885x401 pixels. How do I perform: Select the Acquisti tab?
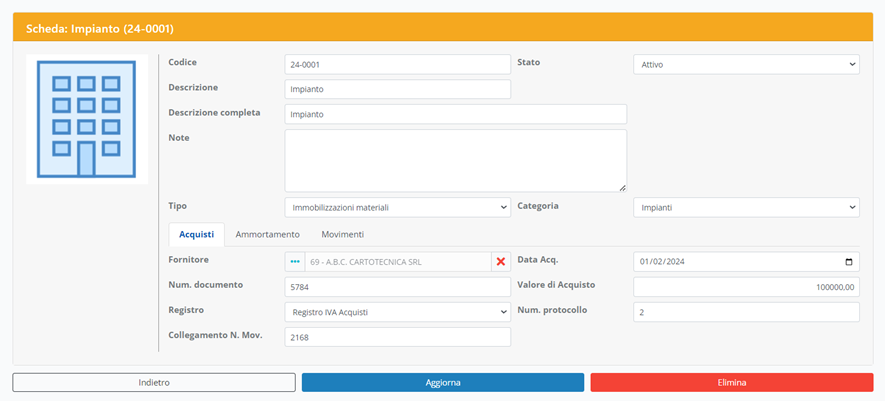pyautogui.click(x=197, y=234)
